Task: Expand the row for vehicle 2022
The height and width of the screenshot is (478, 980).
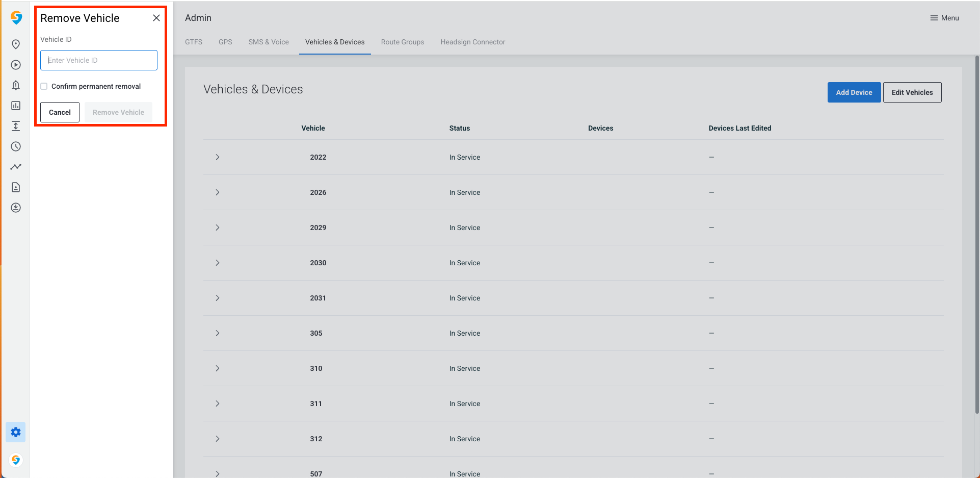Action: (218, 157)
